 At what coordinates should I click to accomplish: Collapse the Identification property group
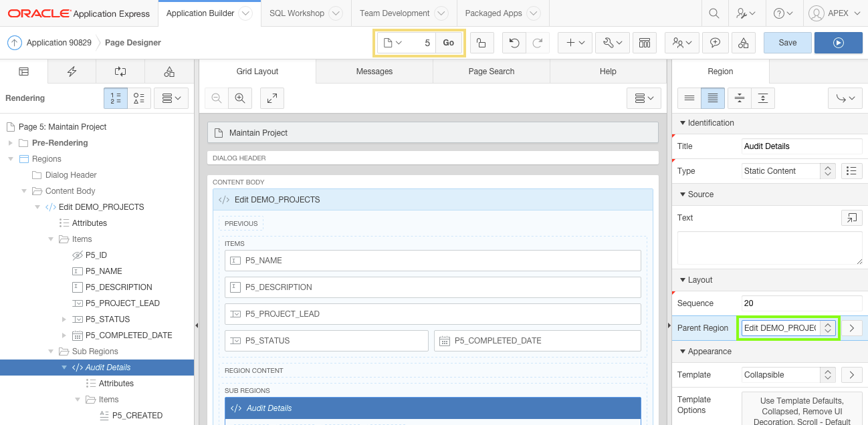pyautogui.click(x=683, y=123)
